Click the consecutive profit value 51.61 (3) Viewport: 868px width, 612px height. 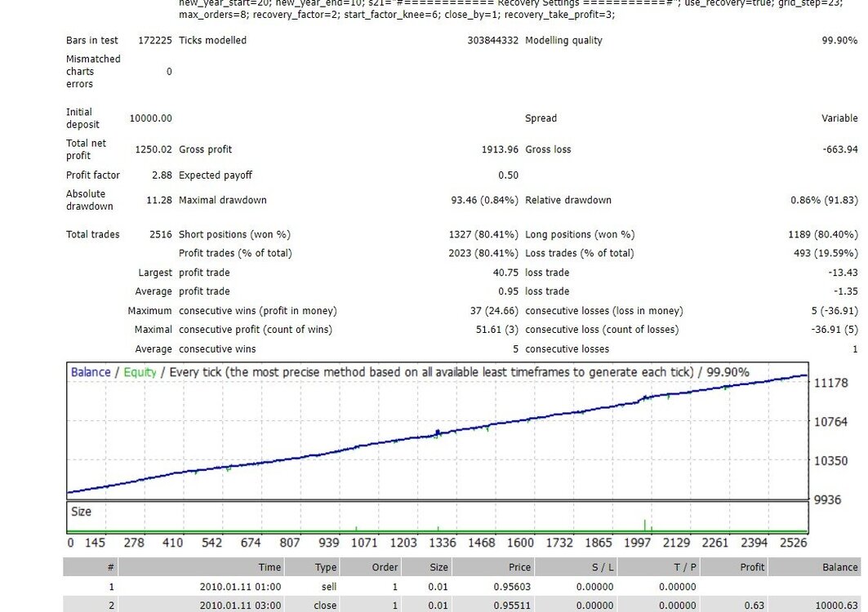(497, 330)
